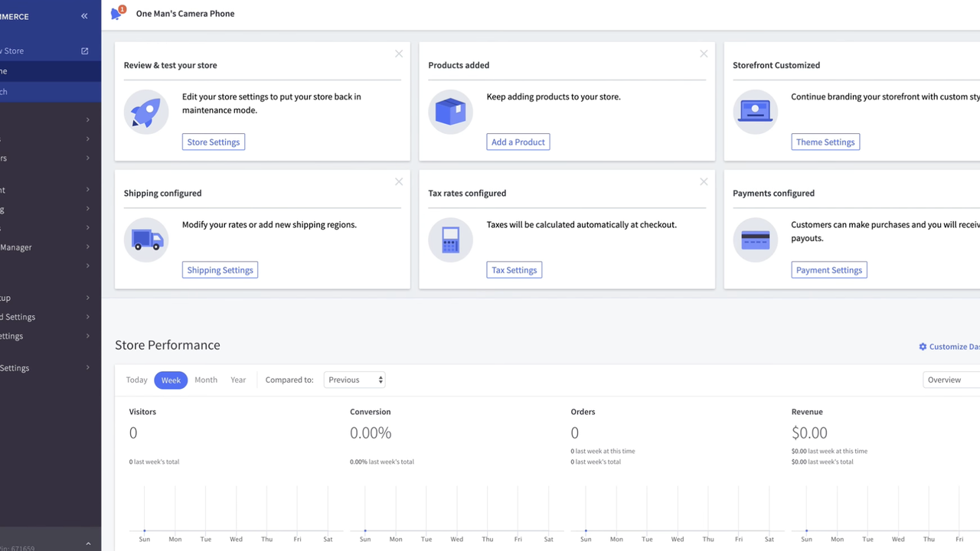Open the store via the external link icon
Screen dimensions: 980x551
85,51
